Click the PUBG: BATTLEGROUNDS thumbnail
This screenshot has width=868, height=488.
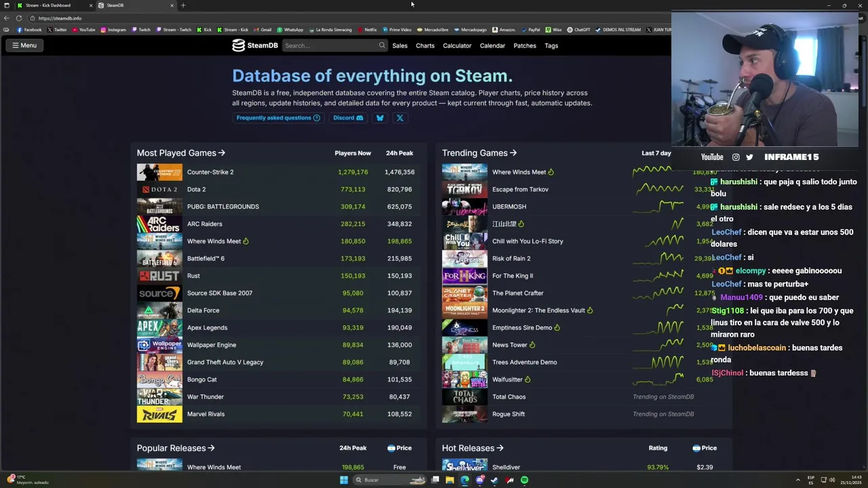tap(159, 207)
